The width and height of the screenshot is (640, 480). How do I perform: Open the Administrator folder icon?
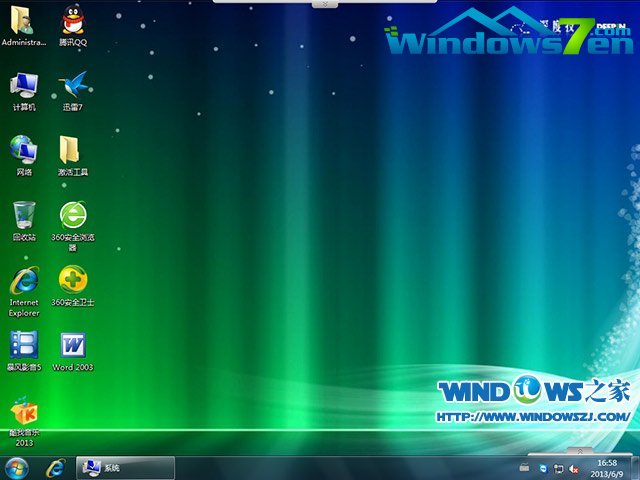pyautogui.click(x=24, y=25)
